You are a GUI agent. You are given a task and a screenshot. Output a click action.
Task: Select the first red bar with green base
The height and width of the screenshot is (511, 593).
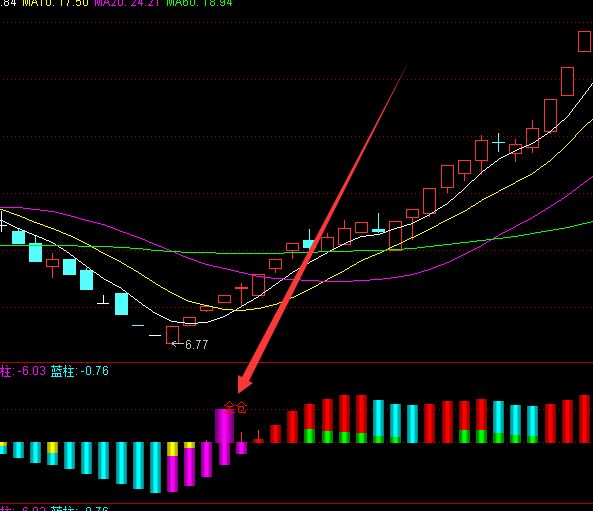pyautogui.click(x=309, y=423)
